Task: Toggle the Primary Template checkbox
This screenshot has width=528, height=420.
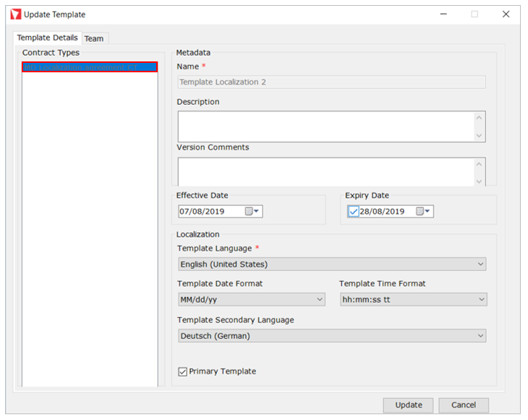Action: [182, 372]
